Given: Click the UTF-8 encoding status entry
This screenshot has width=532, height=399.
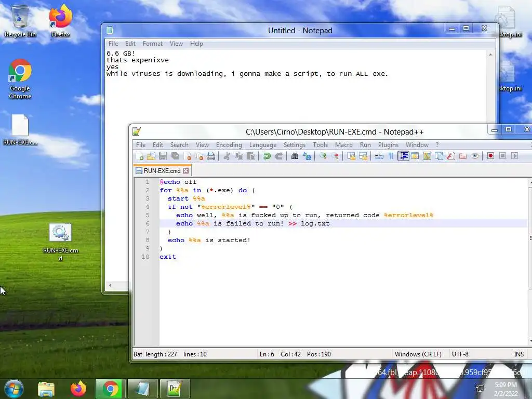Looking at the screenshot, I should (x=460, y=354).
